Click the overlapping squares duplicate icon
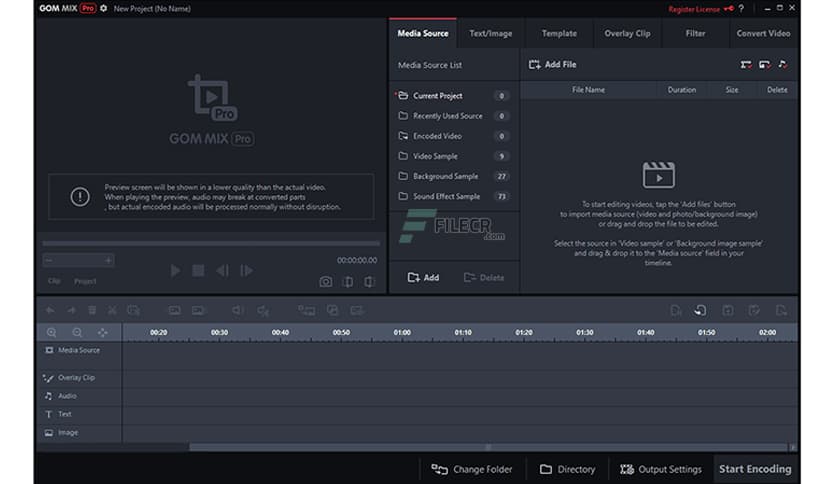836x484 pixels. [332, 310]
